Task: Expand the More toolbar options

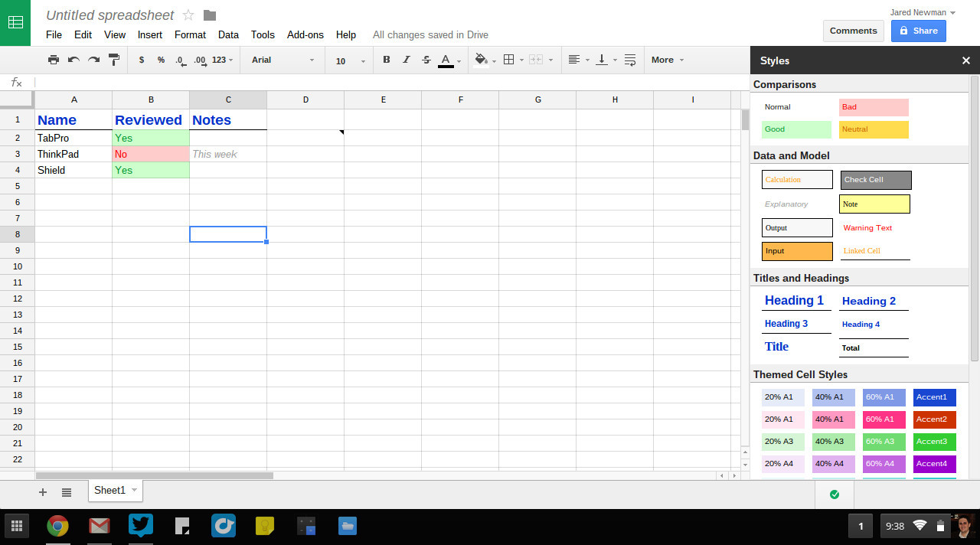Action: click(667, 60)
